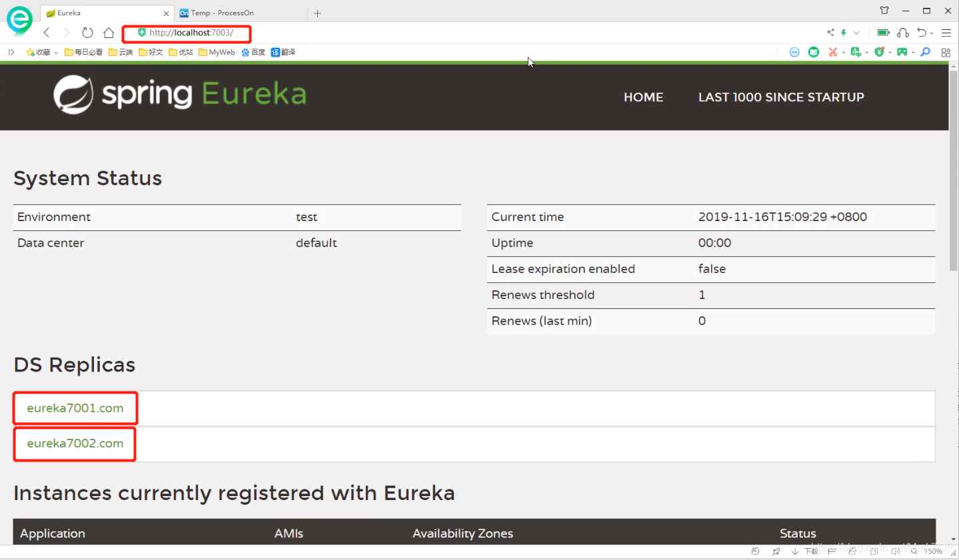The height and width of the screenshot is (560, 959).
Task: Click the Current time value 2019-11-16T15:09:29 +0800
Action: coord(782,217)
